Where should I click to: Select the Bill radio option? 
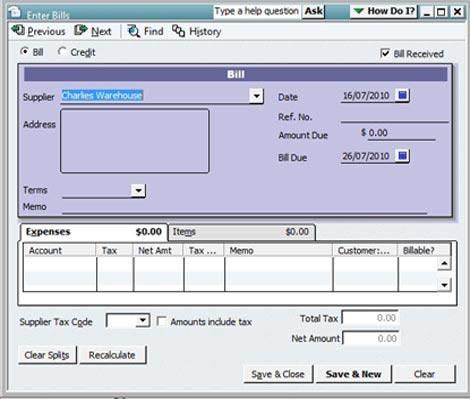tap(24, 52)
